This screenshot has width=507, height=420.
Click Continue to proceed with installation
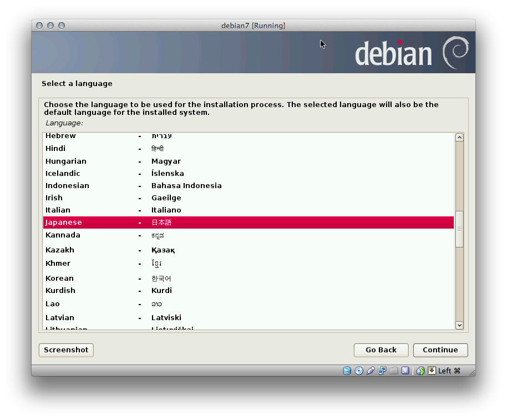pyautogui.click(x=440, y=350)
